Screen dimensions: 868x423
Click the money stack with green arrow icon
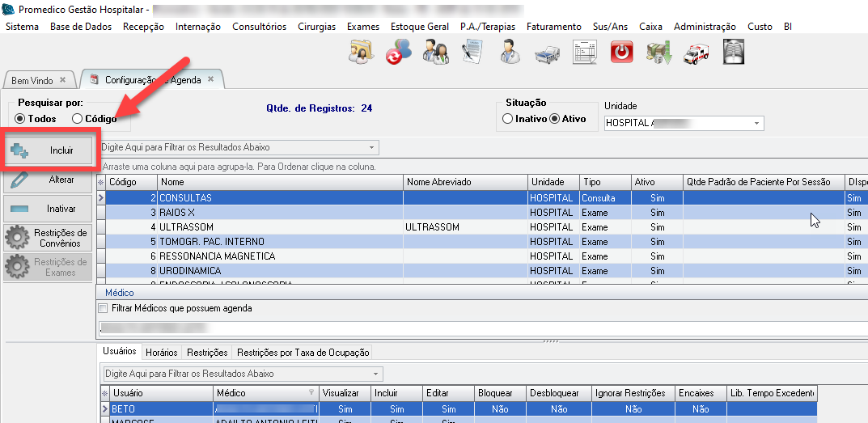click(658, 53)
